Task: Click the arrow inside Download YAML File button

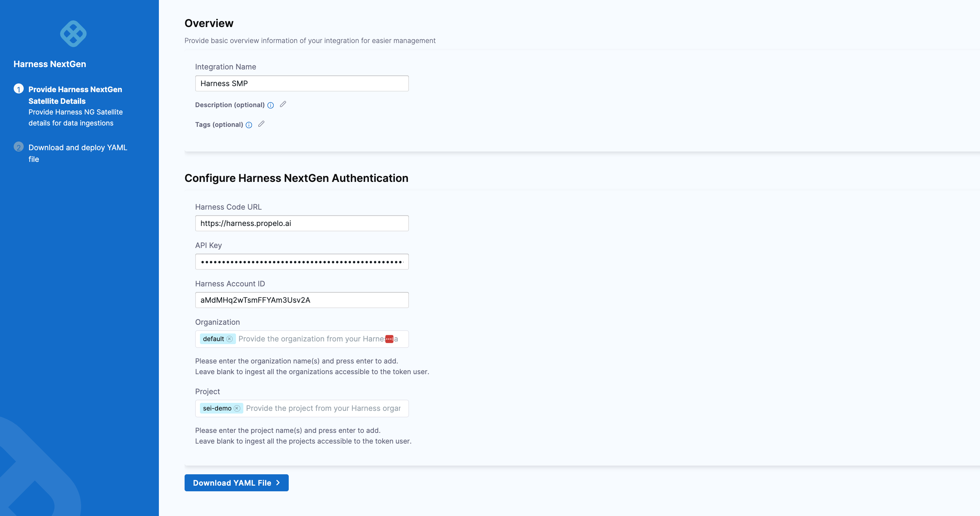Action: pos(278,483)
